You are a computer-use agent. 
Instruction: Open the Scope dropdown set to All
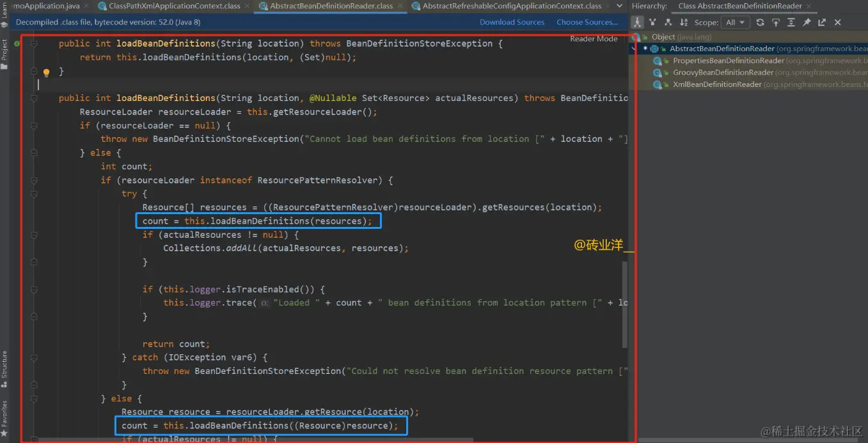[x=735, y=22]
